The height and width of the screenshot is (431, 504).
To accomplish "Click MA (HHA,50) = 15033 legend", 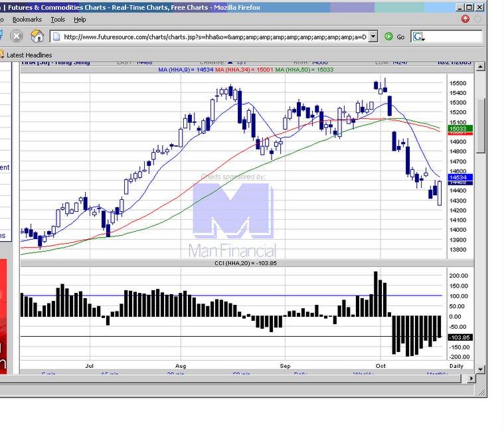I will tap(304, 70).
